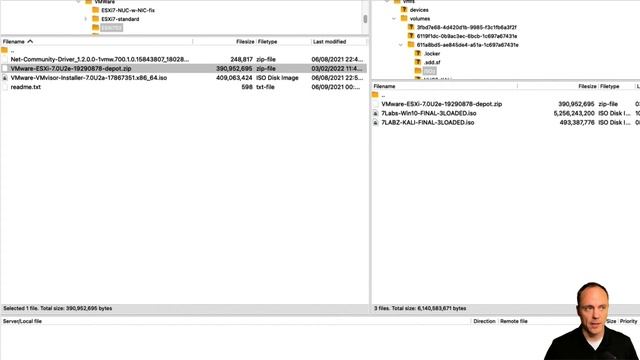
Task: Toggle Filename sort arrow in local file list
Action: pos(30,42)
